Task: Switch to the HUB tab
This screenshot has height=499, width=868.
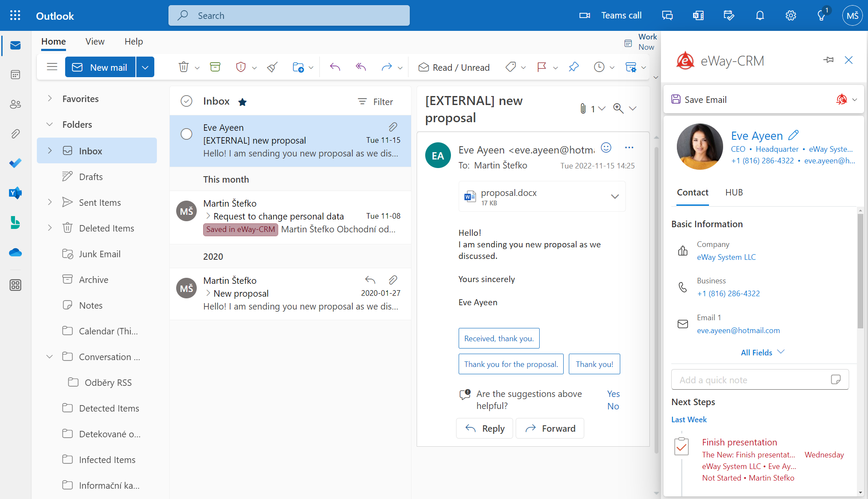Action: click(x=734, y=192)
